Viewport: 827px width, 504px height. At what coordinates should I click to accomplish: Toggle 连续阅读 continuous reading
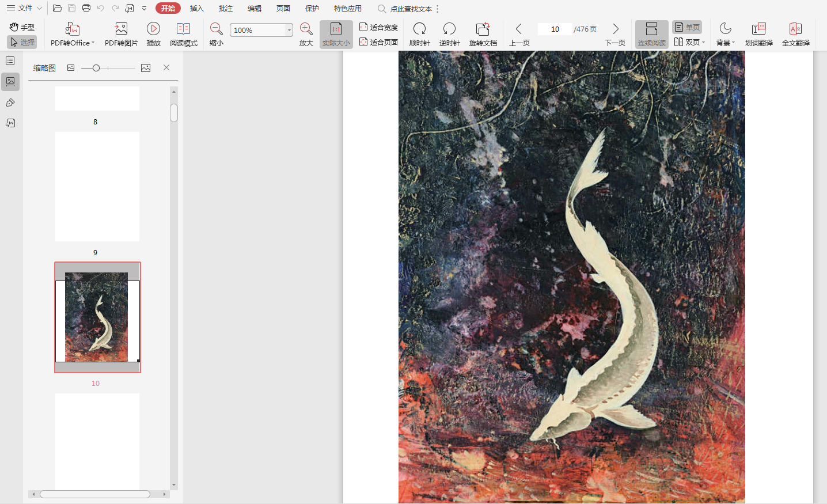coord(652,35)
